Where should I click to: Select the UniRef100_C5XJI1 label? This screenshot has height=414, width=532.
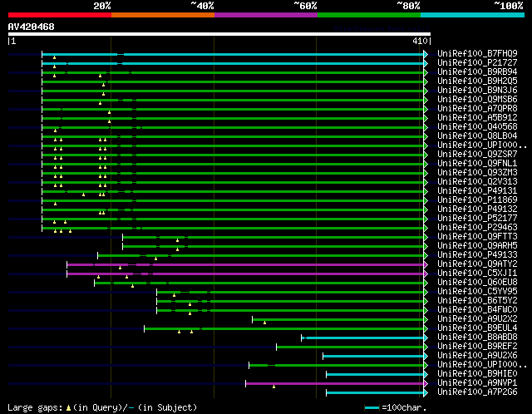pyautogui.click(x=477, y=274)
